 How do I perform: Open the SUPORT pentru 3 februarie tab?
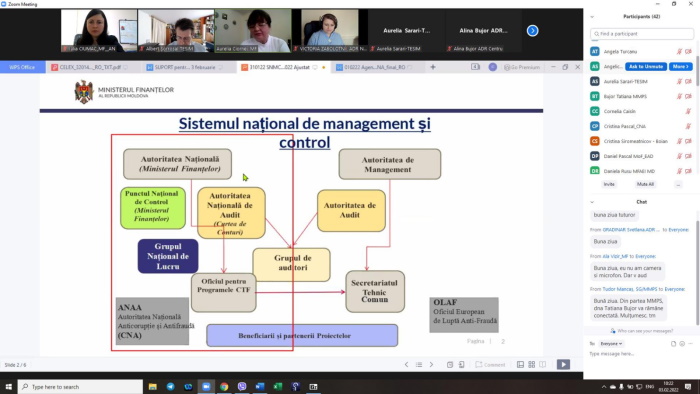coord(185,67)
